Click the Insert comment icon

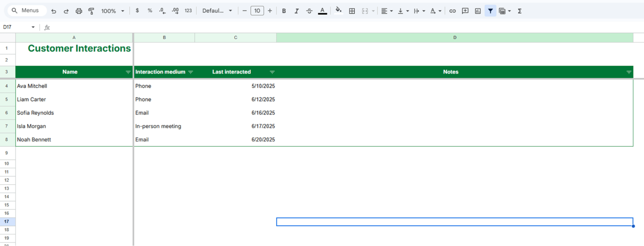tap(465, 11)
